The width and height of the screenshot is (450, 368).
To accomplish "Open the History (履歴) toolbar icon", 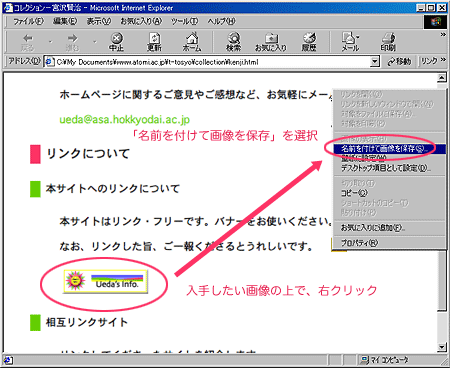I will click(309, 42).
